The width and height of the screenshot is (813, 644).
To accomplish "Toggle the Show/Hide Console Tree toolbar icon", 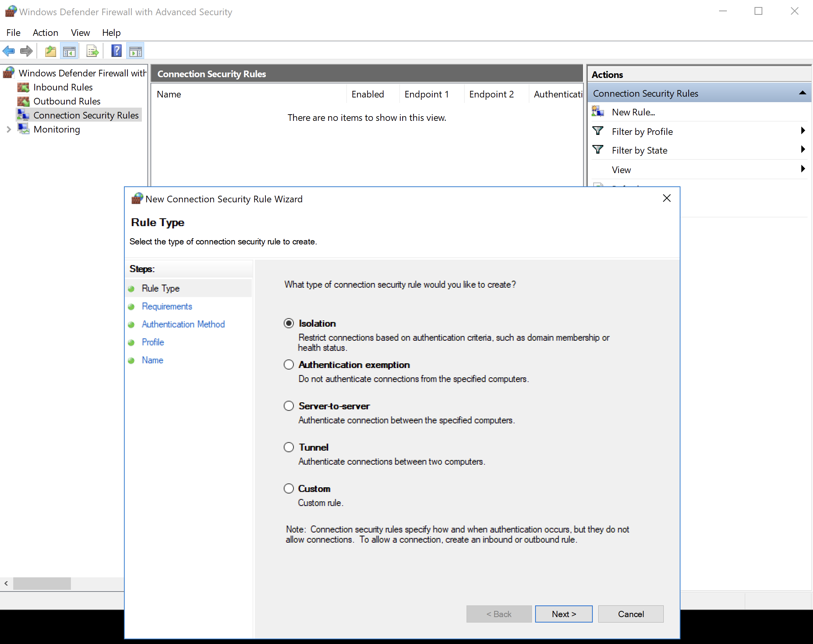I will [x=69, y=51].
